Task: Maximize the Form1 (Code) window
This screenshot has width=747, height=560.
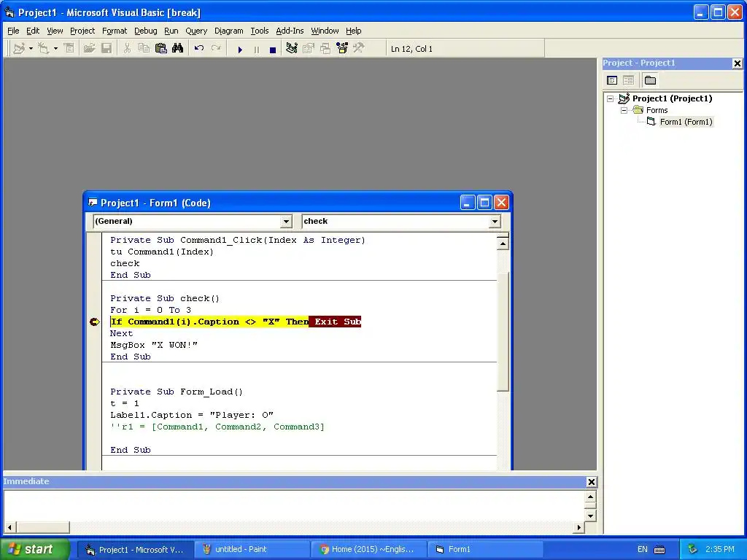Action: [484, 203]
